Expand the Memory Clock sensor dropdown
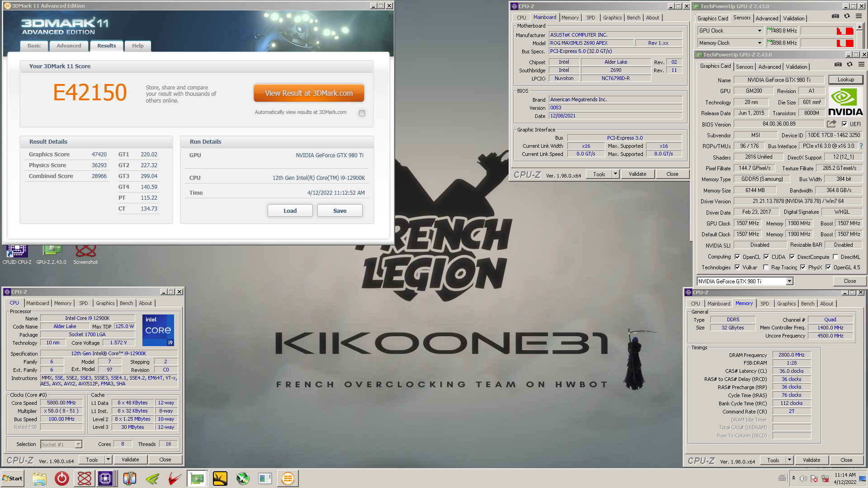Image resolution: width=868 pixels, height=488 pixels. (759, 43)
